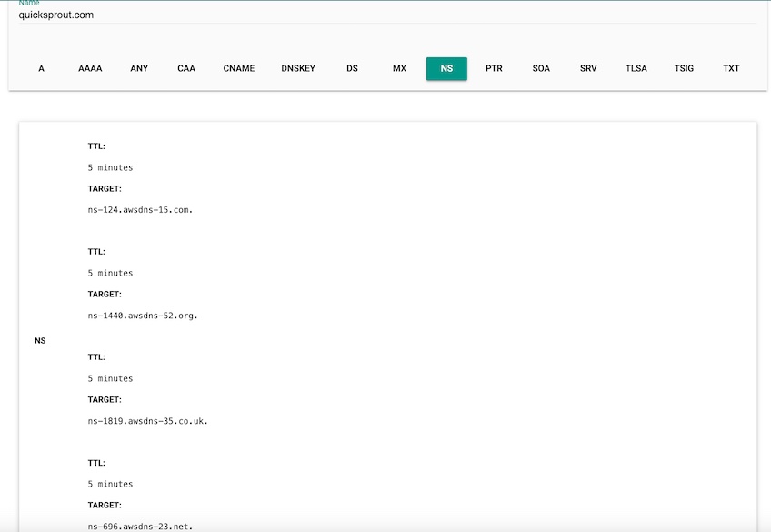Screen dimensions: 771x532
Task: Click the 5 minutes TTL above ns-1440 target
Action: [x=110, y=274]
